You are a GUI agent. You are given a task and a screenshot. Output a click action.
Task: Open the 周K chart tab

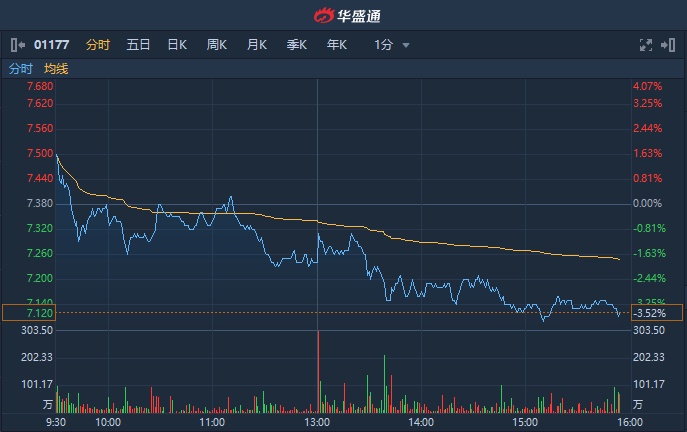[x=217, y=45]
